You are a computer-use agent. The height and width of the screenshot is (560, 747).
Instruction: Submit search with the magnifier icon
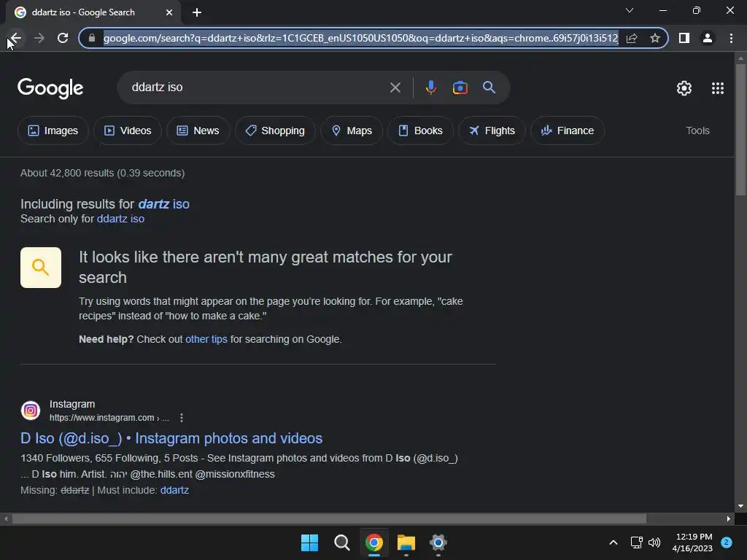click(x=489, y=87)
